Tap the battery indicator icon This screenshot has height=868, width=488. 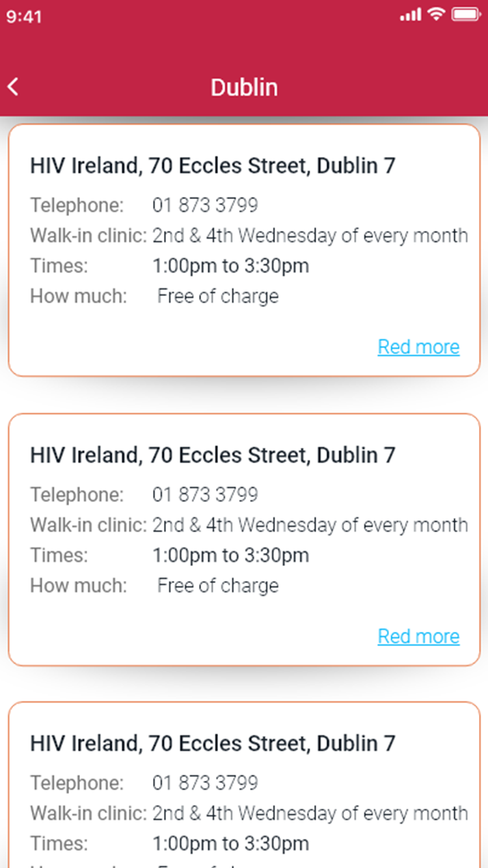[x=466, y=14]
